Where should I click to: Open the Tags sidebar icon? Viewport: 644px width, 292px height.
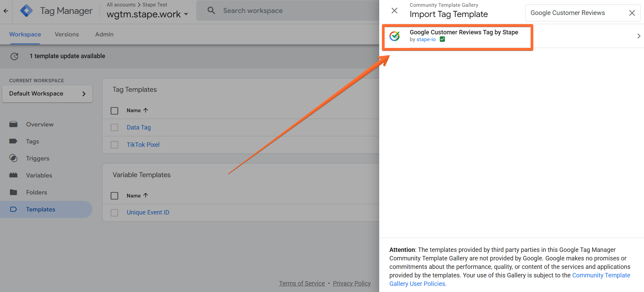(x=14, y=141)
